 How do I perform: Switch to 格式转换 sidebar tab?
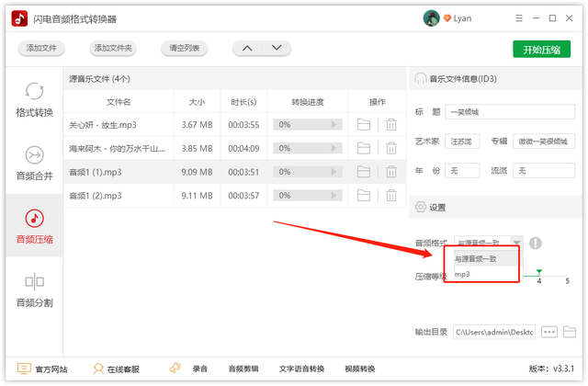point(34,99)
